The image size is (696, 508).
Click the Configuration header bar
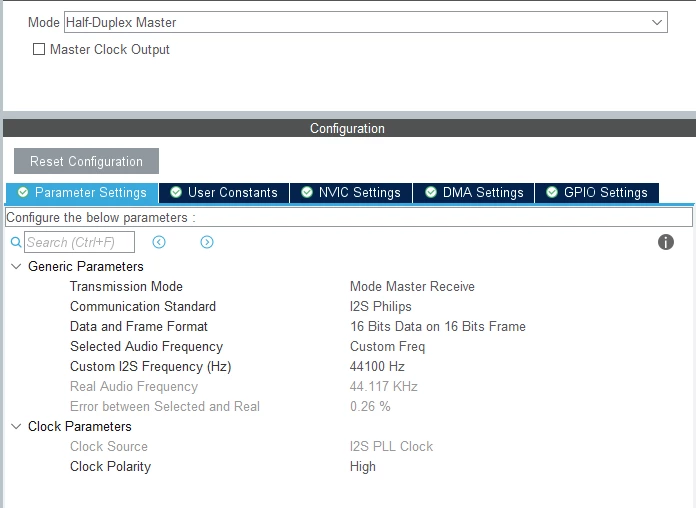pyautogui.click(x=349, y=128)
